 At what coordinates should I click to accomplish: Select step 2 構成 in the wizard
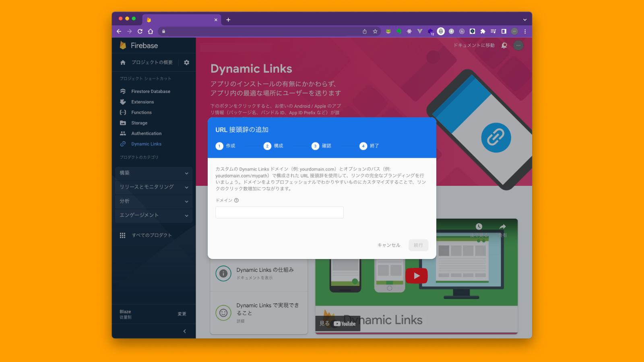273,146
